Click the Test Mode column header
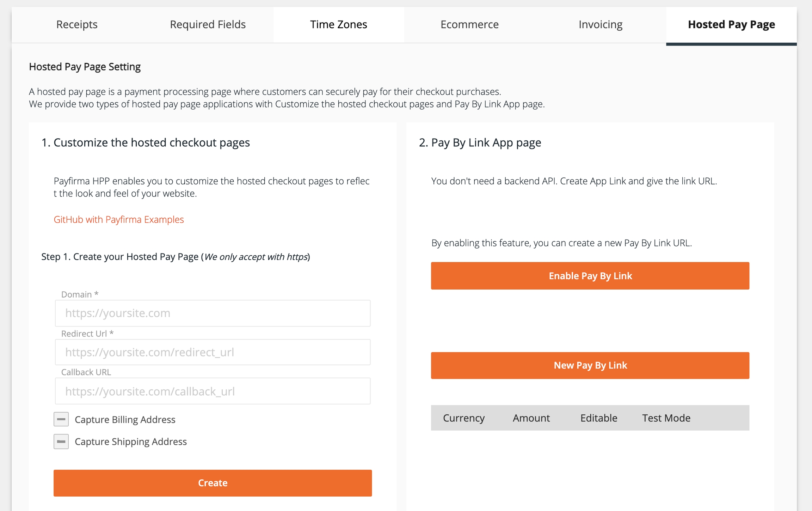This screenshot has height=511, width=812. [666, 418]
